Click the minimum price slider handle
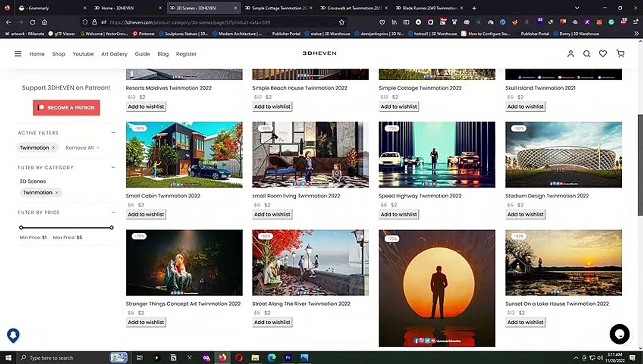 [x=21, y=227]
